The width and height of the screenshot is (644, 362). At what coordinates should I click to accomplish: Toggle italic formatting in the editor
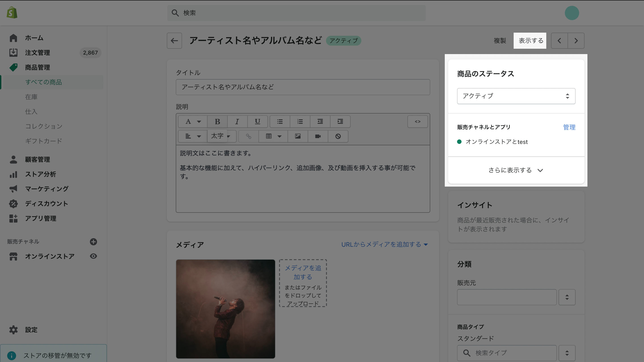237,122
